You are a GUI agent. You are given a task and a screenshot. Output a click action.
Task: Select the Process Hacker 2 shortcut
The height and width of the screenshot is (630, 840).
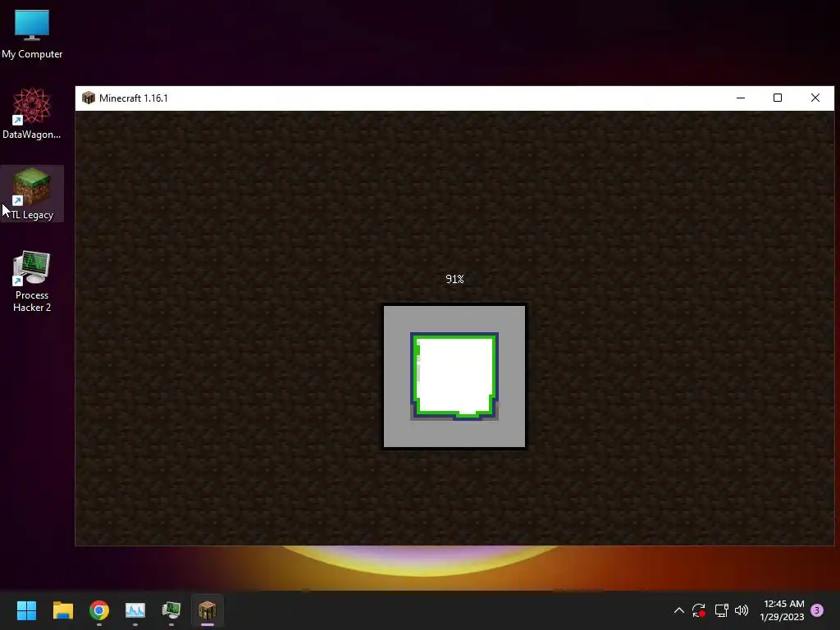(x=32, y=282)
